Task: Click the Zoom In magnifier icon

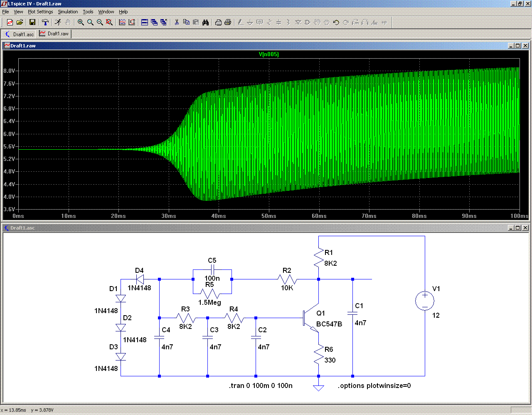Action: [81, 22]
